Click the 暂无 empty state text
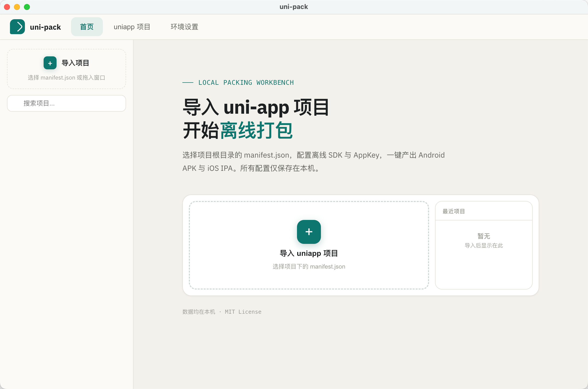Image resolution: width=588 pixels, height=389 pixels. click(x=484, y=236)
